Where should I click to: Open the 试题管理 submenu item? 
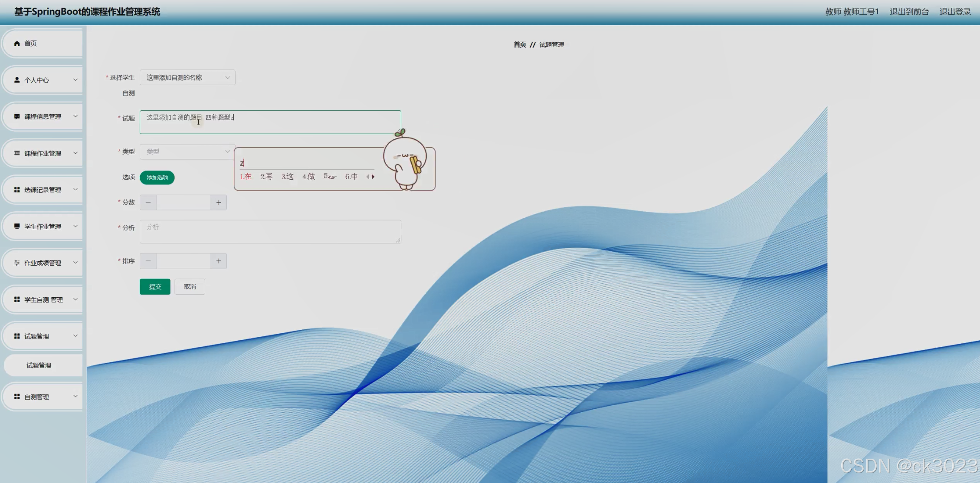[x=39, y=365]
